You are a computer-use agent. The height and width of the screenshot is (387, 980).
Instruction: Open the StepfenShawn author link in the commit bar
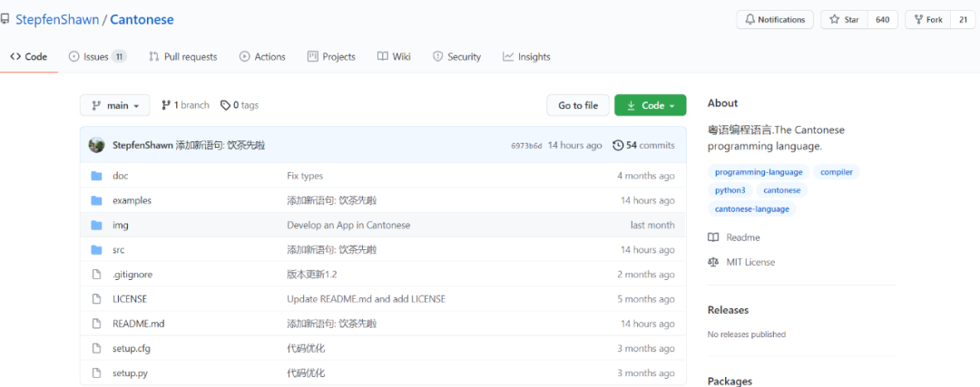142,145
